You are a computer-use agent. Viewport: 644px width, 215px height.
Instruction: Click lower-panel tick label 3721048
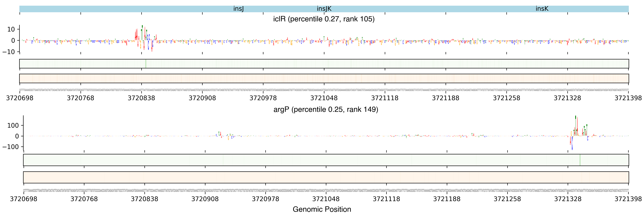point(326,199)
